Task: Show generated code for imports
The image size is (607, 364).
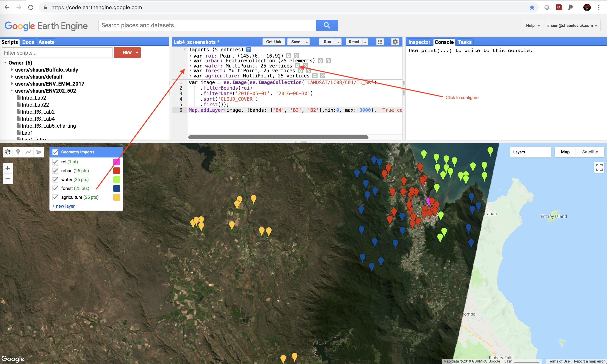Action: point(249,50)
